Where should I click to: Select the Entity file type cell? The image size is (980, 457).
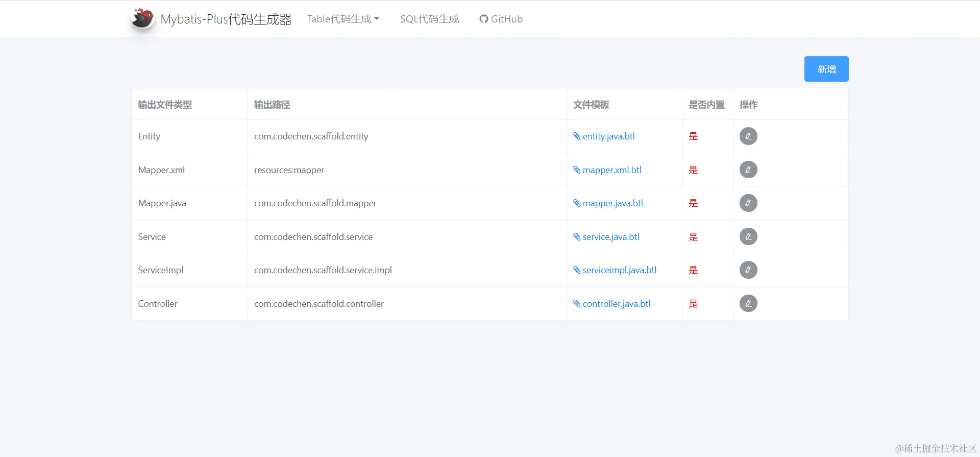189,136
